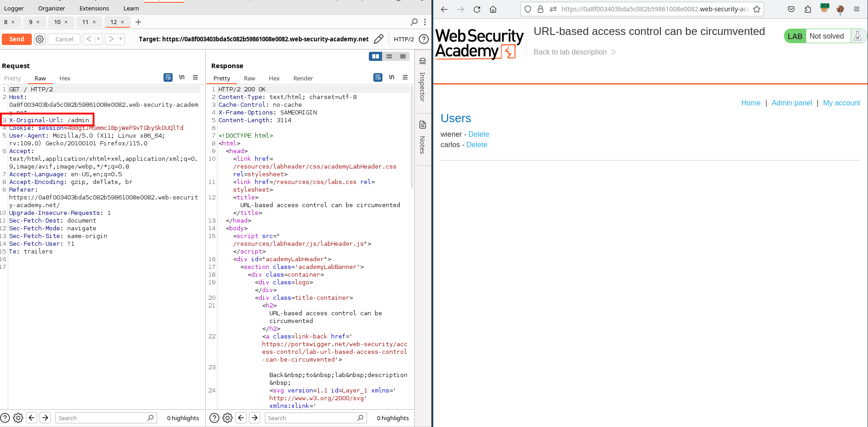Viewport: 868px width, 427px height.
Task: Open Repeater help question mark icon
Action: 423,39
